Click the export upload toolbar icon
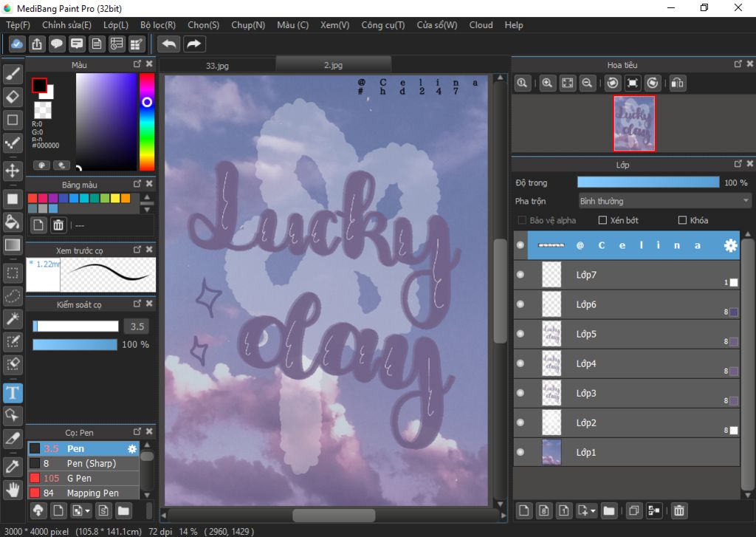The height and width of the screenshot is (537, 756). 37,44
